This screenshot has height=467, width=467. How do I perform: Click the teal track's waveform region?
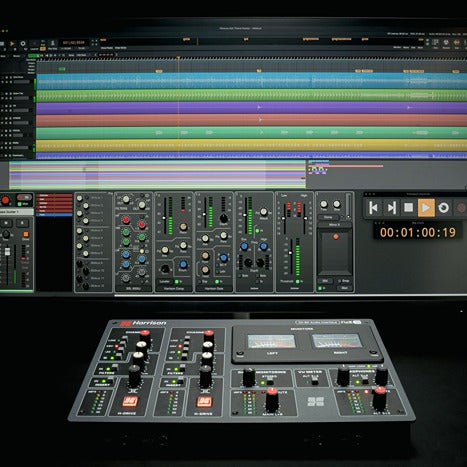click(252, 133)
